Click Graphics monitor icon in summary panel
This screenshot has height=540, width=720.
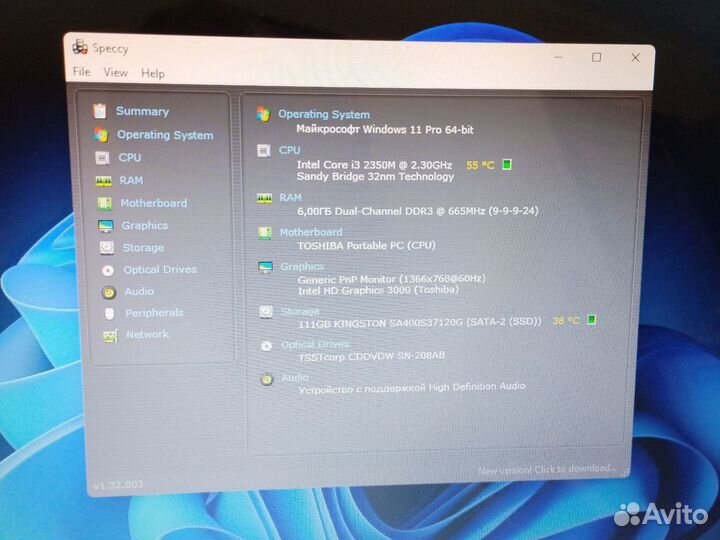click(265, 267)
